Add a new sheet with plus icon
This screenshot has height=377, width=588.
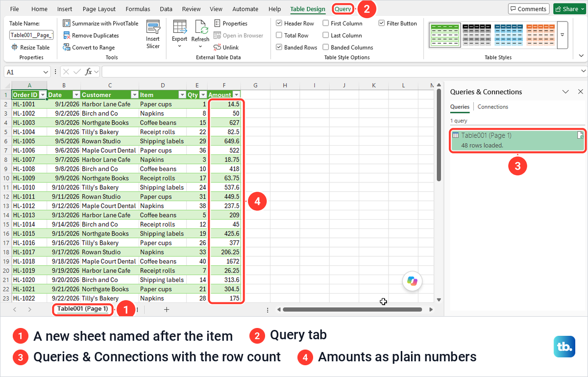point(167,309)
